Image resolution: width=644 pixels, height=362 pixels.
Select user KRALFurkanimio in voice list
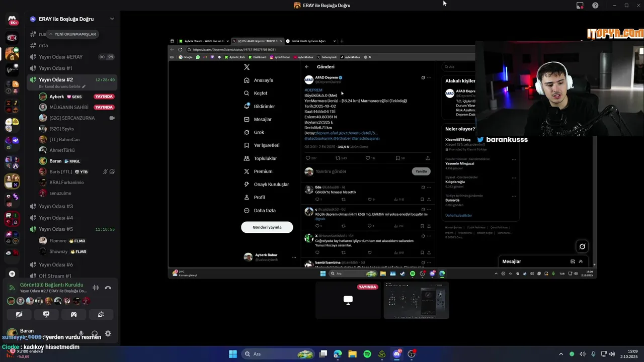(x=76, y=183)
